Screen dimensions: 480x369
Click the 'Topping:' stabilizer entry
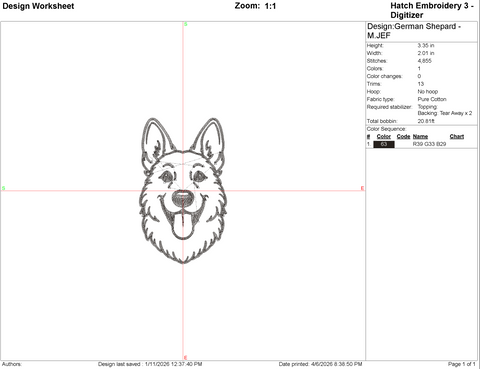tap(428, 107)
